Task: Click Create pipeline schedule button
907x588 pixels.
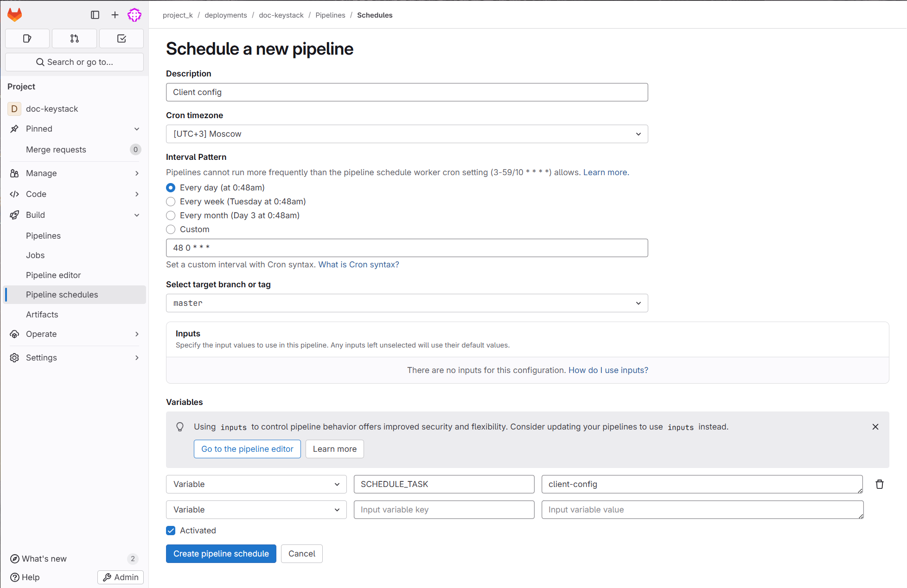Action: click(x=221, y=554)
